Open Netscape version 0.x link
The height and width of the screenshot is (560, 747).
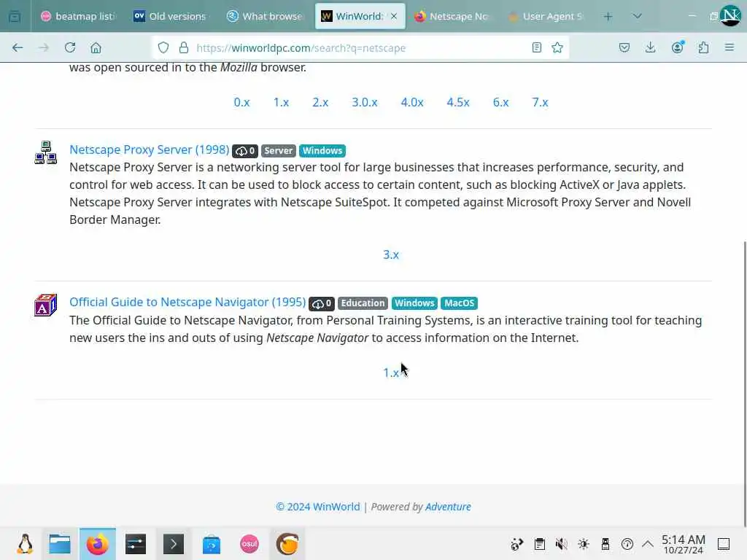[241, 102]
